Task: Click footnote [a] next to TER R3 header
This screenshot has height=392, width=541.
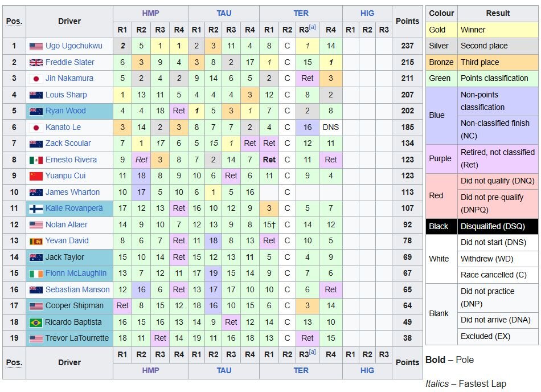Action: (x=312, y=27)
